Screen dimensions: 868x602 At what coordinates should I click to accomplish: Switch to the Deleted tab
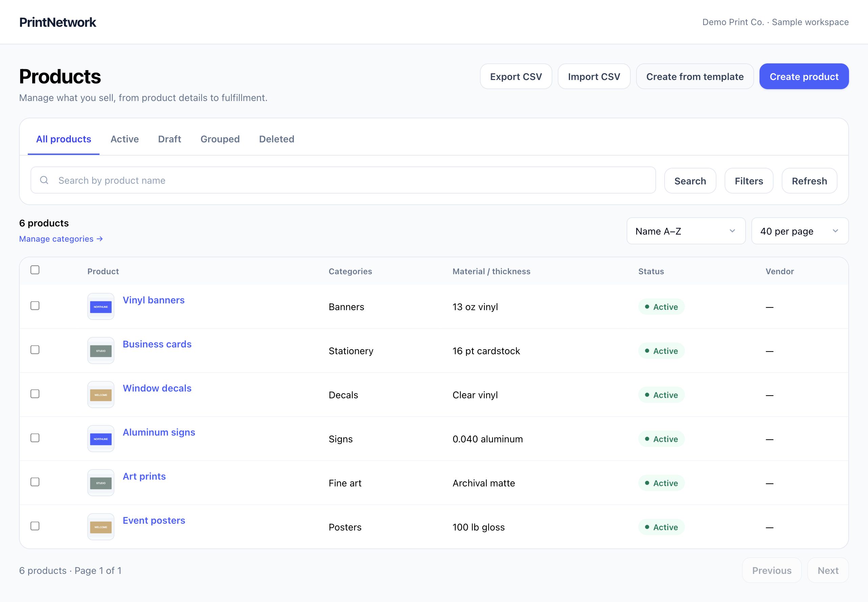[x=277, y=139]
